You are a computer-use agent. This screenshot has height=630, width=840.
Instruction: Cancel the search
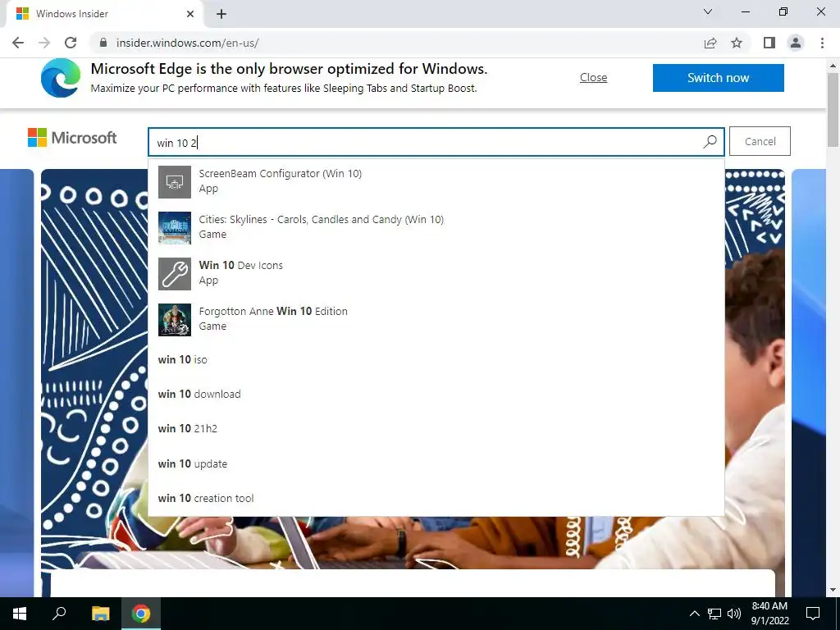click(760, 141)
